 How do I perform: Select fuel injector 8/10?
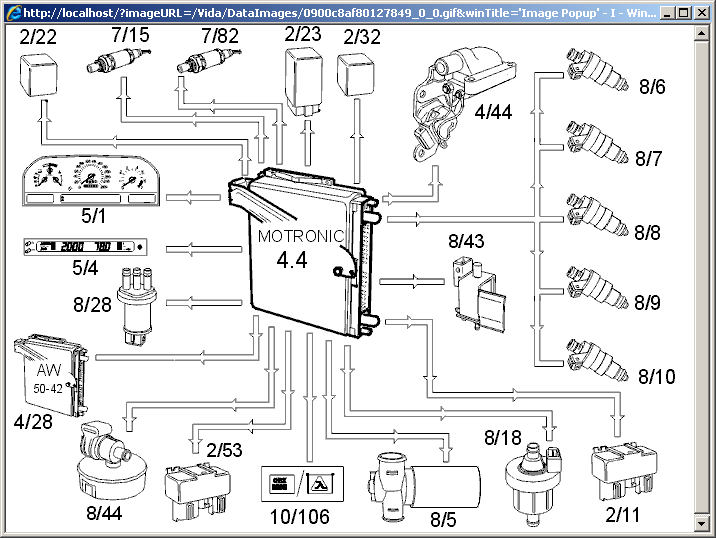pyautogui.click(x=597, y=360)
